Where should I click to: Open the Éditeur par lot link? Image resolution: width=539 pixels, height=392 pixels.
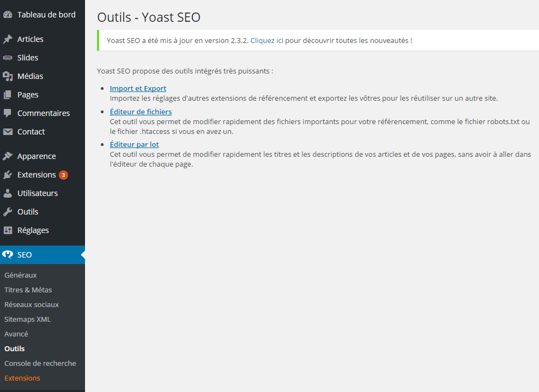click(134, 144)
